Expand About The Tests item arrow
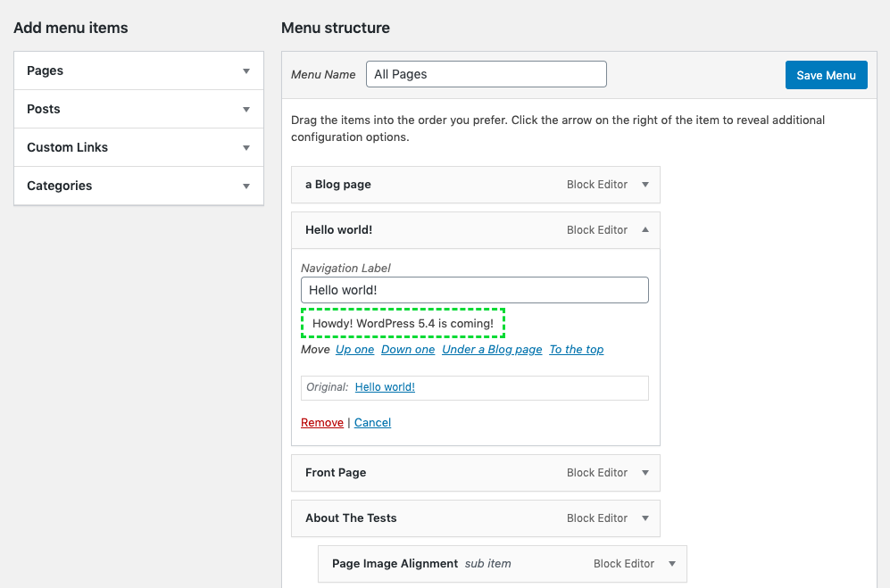This screenshot has width=890, height=588. coord(645,518)
